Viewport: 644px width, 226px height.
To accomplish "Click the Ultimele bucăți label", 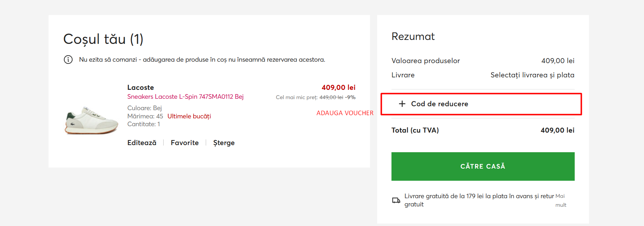I will point(189,116).
